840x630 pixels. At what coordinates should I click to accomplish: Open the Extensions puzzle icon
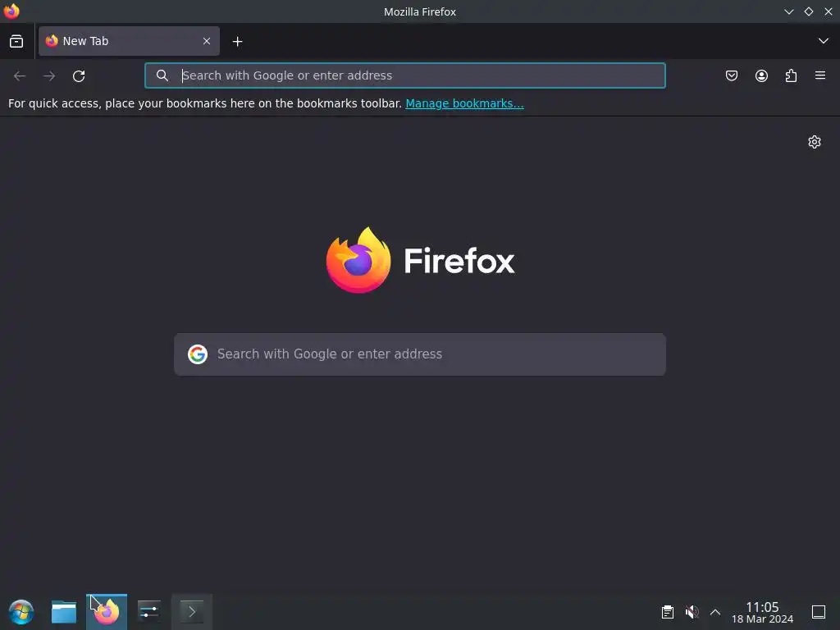tap(791, 75)
